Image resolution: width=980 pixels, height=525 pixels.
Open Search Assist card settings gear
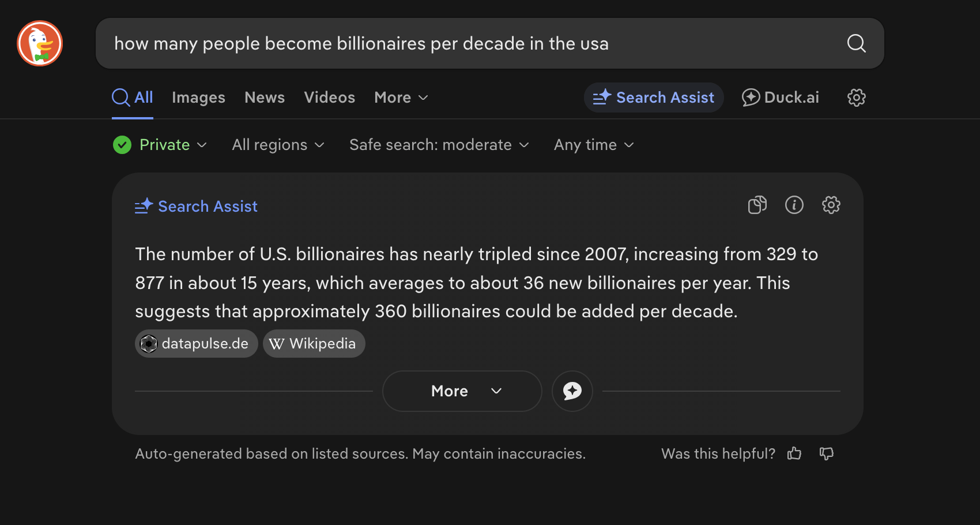[831, 205]
